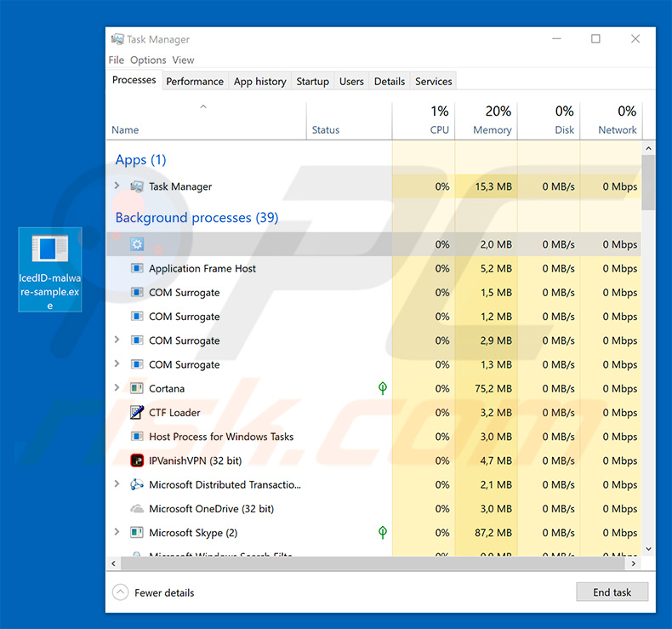Click the 87,2 MB memory value for Skype
Screen dimensions: 672x629
[493, 533]
